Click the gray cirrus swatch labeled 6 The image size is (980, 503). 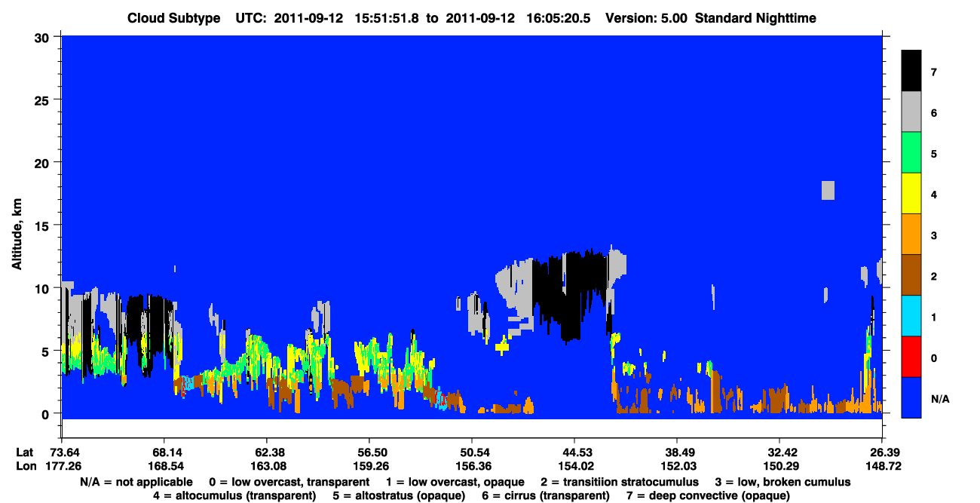pos(911,112)
